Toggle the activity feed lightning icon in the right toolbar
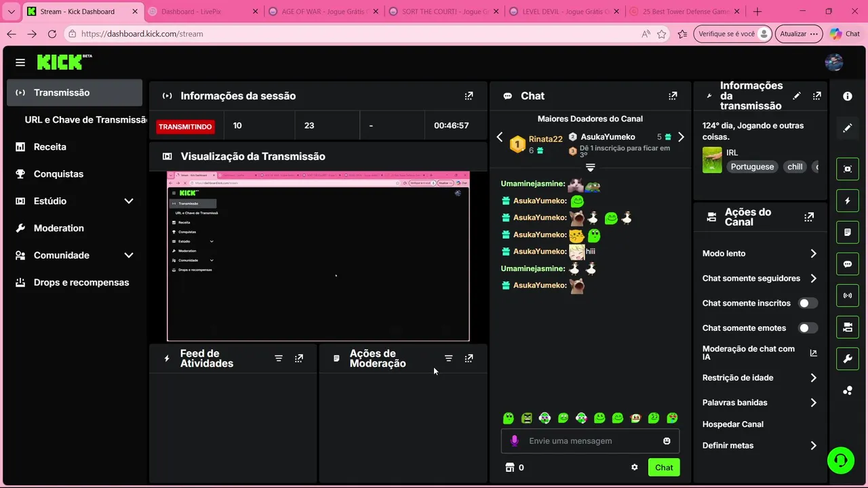Screen dimensions: 868x488 [x=848, y=201]
